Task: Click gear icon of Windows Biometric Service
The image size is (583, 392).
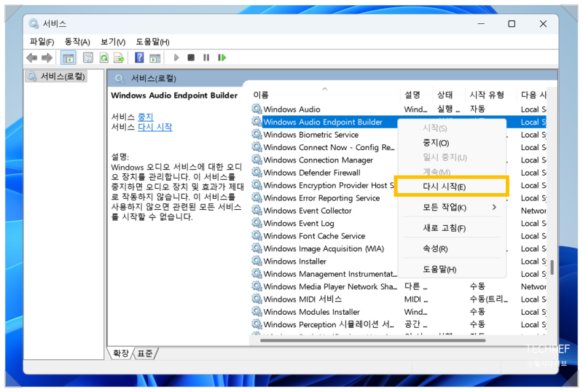Action: (x=257, y=134)
